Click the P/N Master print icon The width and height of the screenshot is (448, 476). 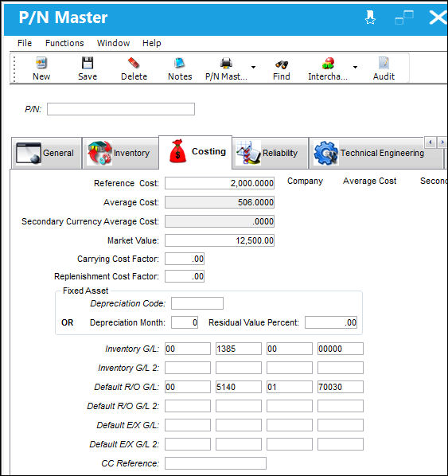point(226,63)
